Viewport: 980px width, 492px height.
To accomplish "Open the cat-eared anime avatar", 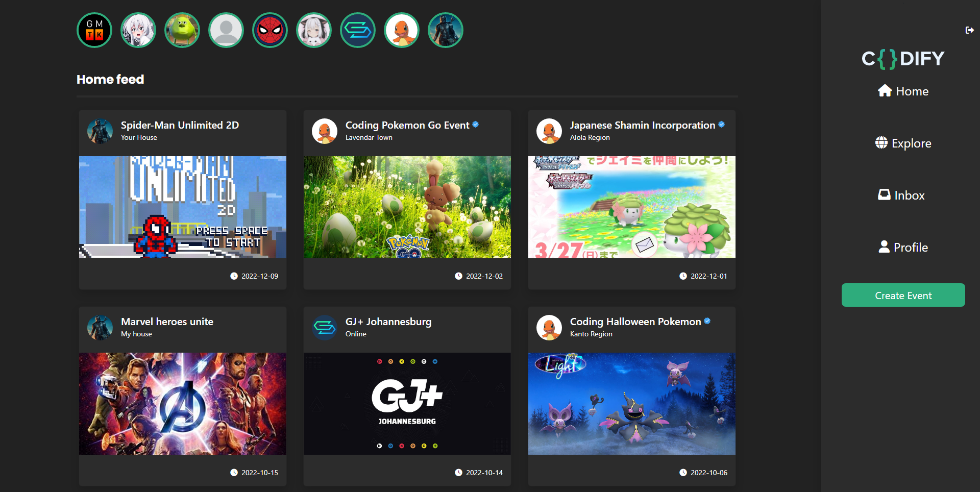I will pos(314,30).
